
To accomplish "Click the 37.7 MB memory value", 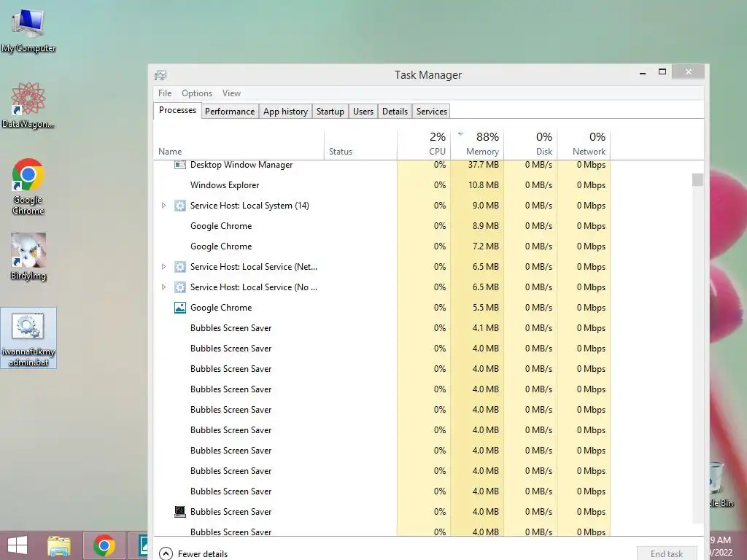I will 483,165.
